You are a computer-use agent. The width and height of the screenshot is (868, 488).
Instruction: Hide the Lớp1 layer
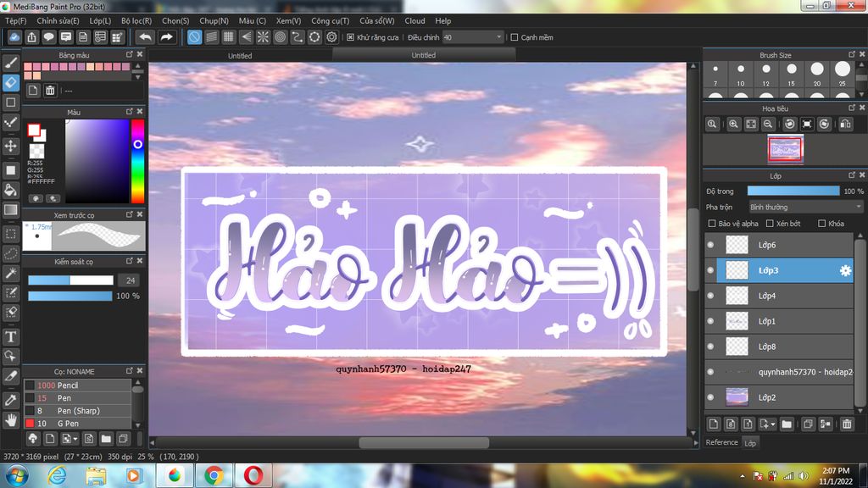(711, 321)
